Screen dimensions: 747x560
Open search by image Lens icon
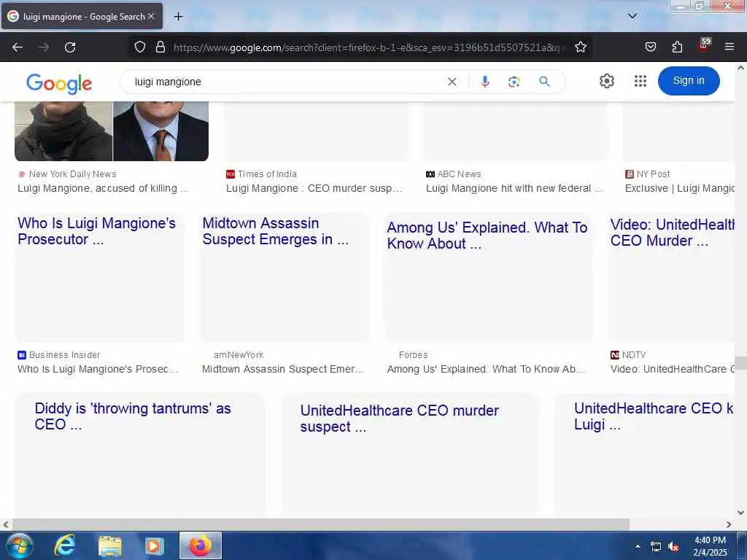pyautogui.click(x=514, y=82)
